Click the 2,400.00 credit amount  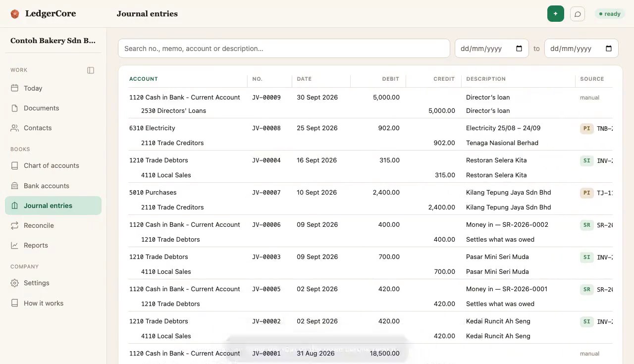[x=442, y=208]
